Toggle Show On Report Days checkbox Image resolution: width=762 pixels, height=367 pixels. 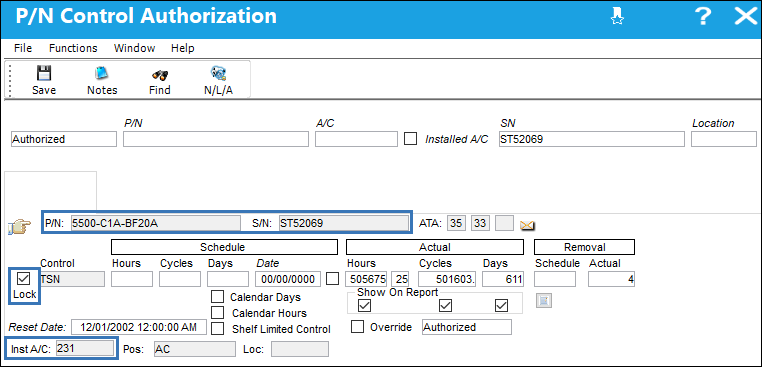(501, 305)
